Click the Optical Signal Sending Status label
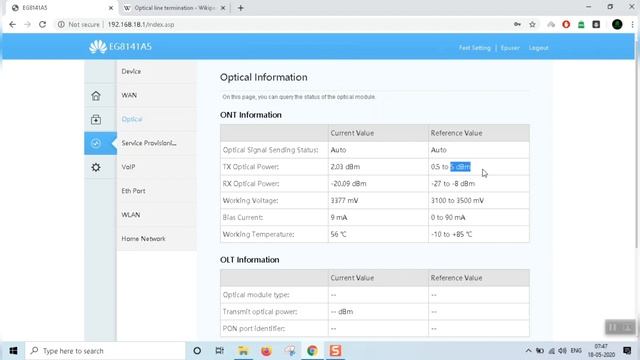The image size is (640, 360). click(270, 150)
